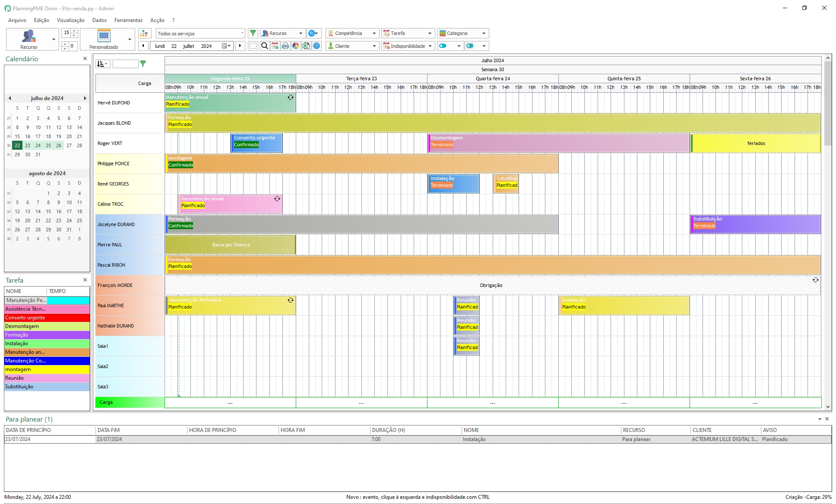Select Formação purple task in list
Screen dimensions: 836x504
47,335
